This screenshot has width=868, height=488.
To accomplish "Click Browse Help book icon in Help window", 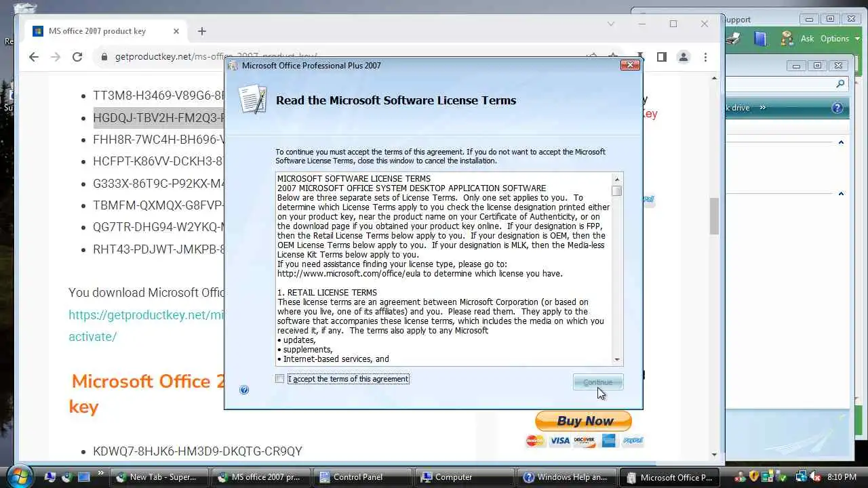I will 759,39.
